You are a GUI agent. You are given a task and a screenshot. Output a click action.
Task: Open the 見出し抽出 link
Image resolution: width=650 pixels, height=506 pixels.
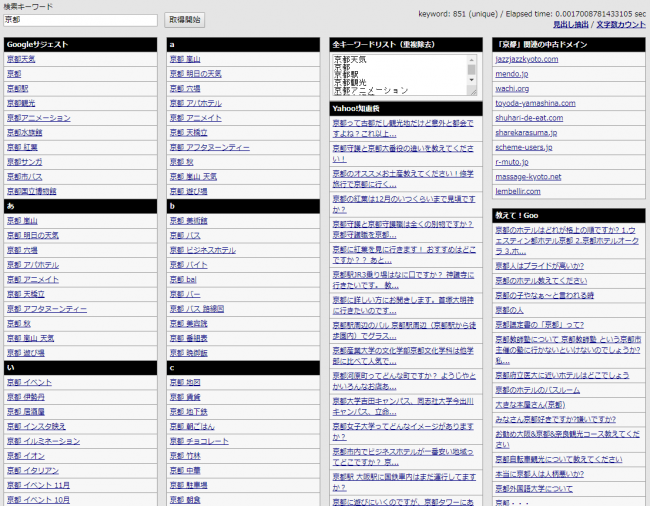pos(570,24)
